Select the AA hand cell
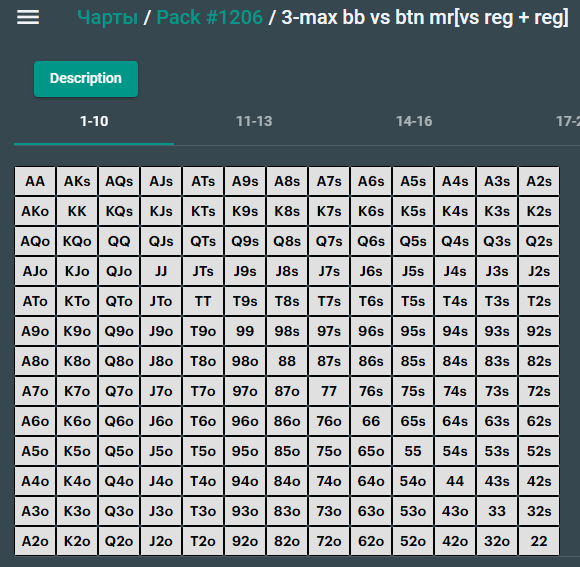The width and height of the screenshot is (580, 567). [x=35, y=181]
